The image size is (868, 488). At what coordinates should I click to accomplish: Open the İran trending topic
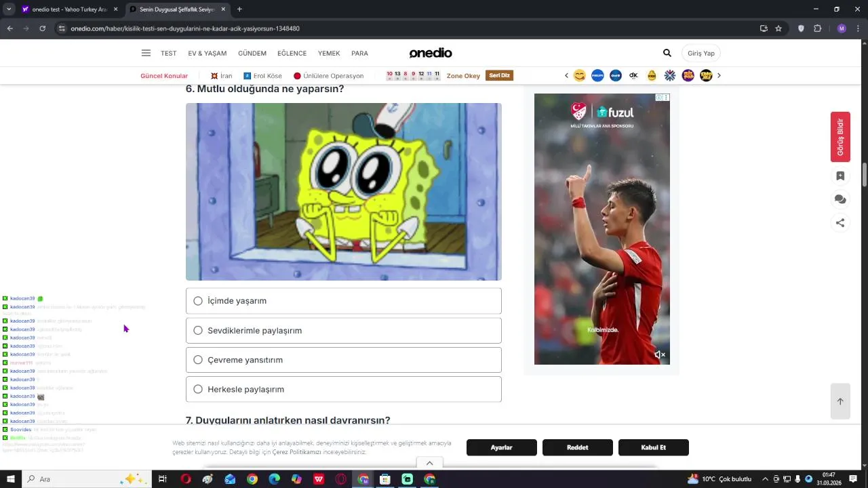tap(222, 76)
